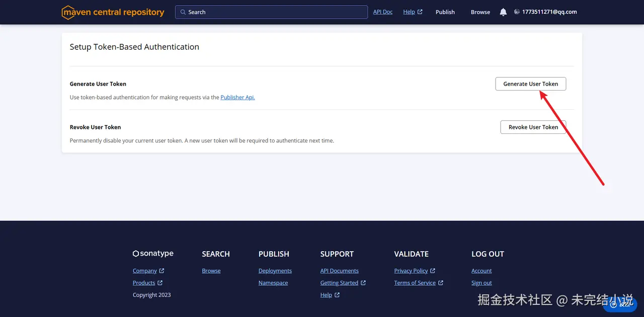644x317 pixels.
Task: Open the Getting Started footer link
Action: pos(339,283)
